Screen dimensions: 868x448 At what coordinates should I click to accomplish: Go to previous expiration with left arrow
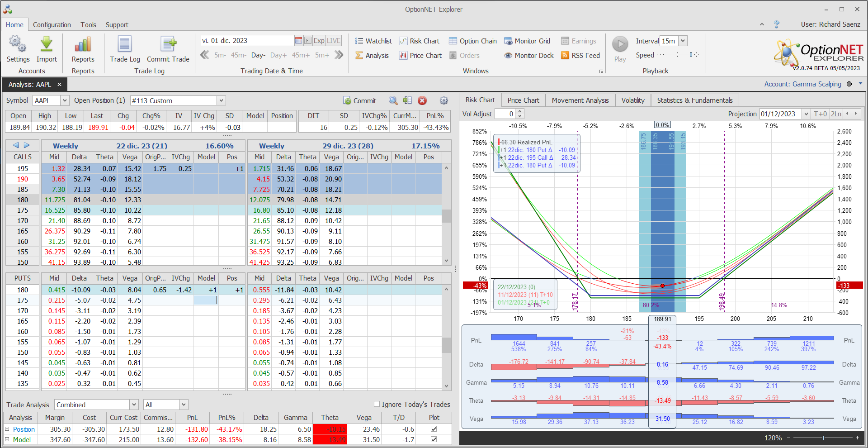[x=16, y=145]
